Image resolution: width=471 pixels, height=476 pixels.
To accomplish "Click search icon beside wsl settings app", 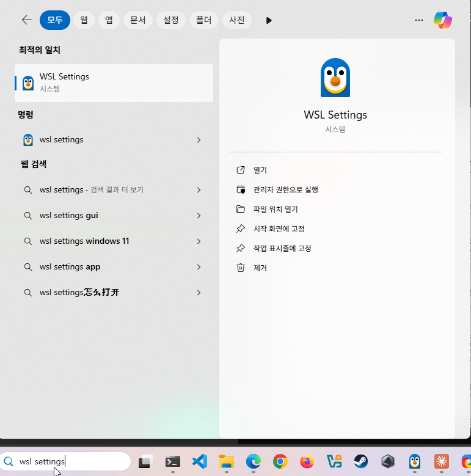I will (28, 267).
